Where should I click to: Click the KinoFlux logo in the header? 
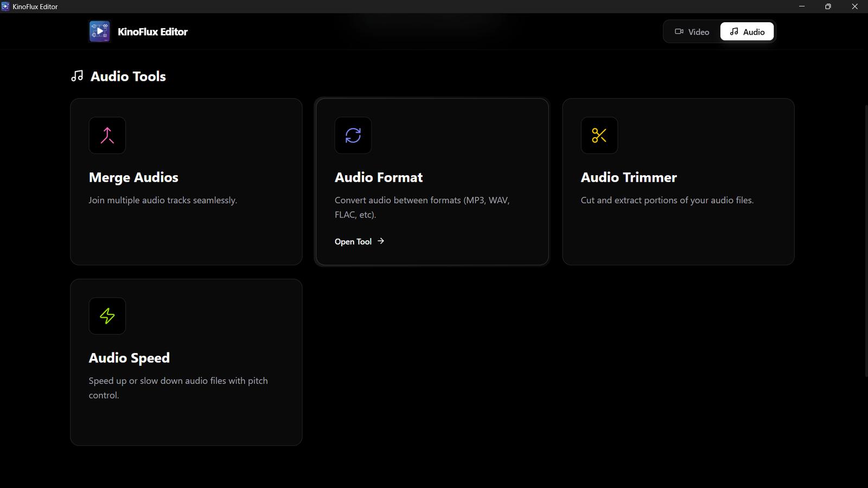click(100, 31)
